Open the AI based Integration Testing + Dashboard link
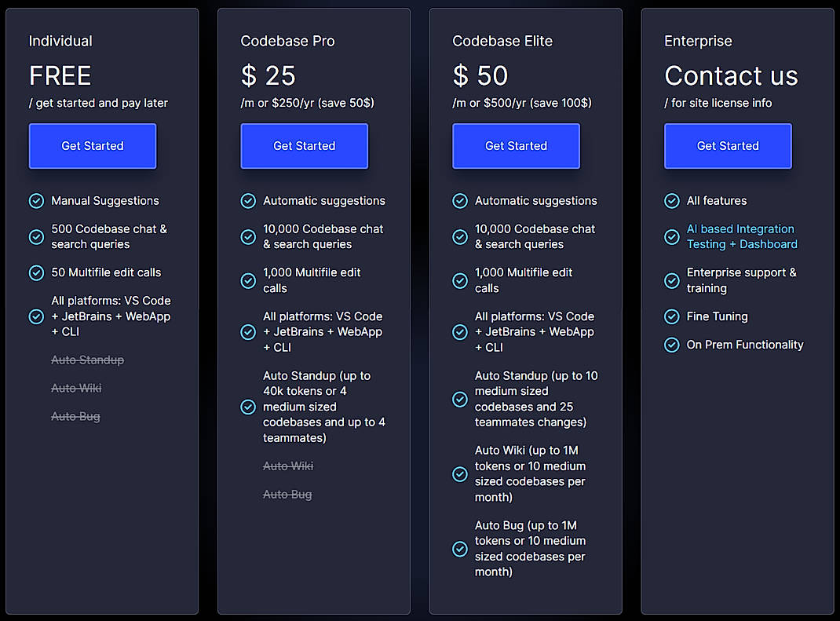Viewport: 840px width, 621px height. point(741,236)
